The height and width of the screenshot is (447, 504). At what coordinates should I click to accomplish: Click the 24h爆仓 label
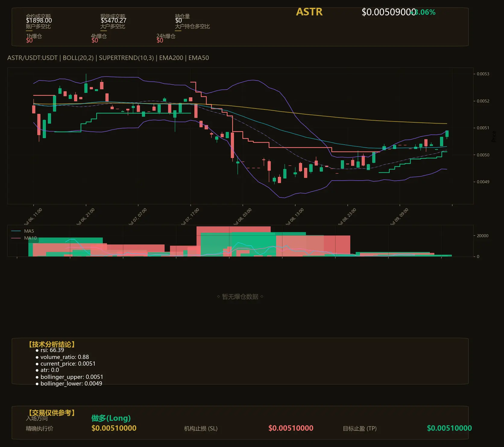pos(166,36)
